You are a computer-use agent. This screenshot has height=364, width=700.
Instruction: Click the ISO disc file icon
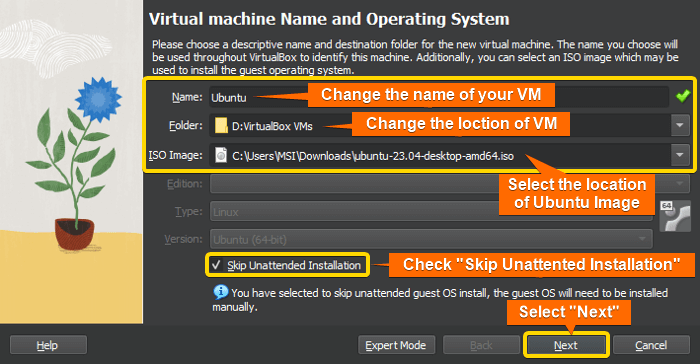tap(221, 155)
